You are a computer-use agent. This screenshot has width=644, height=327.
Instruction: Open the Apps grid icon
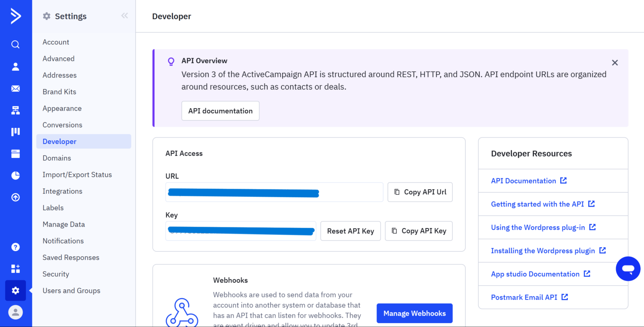(16, 268)
